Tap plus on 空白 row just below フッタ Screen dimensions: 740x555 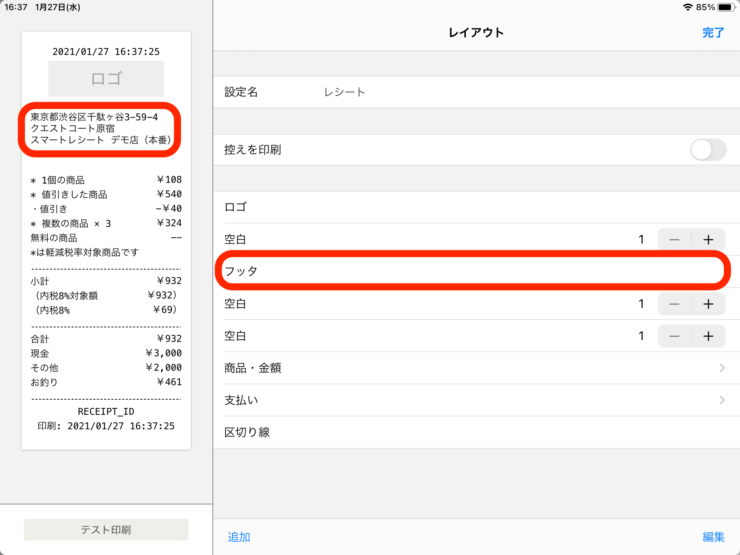tap(708, 304)
